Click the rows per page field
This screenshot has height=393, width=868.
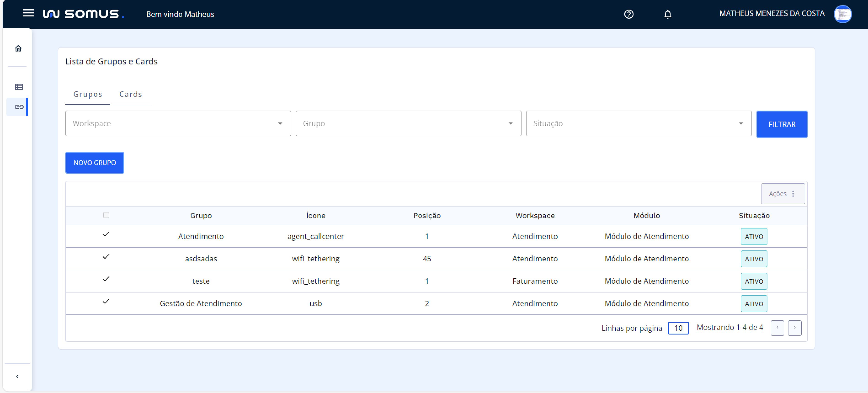click(678, 328)
